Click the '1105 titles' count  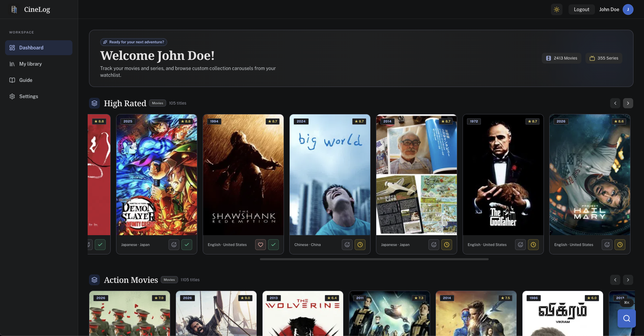click(x=190, y=280)
